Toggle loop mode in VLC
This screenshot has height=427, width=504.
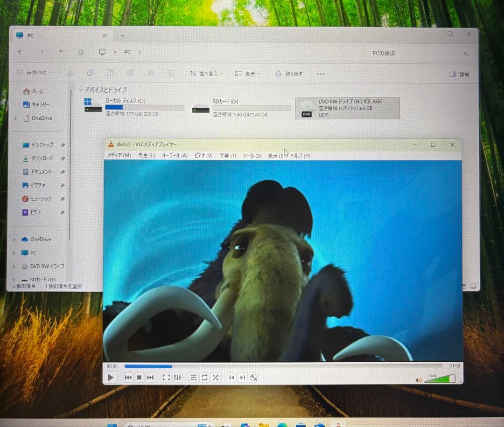[204, 378]
